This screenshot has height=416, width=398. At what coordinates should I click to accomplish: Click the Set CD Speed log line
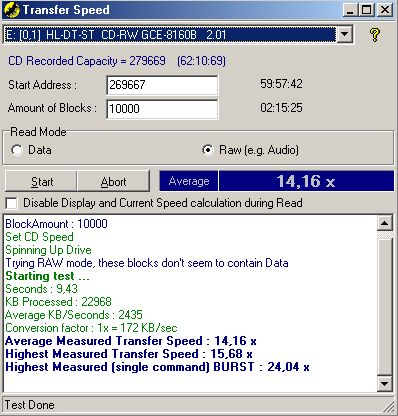[39, 237]
